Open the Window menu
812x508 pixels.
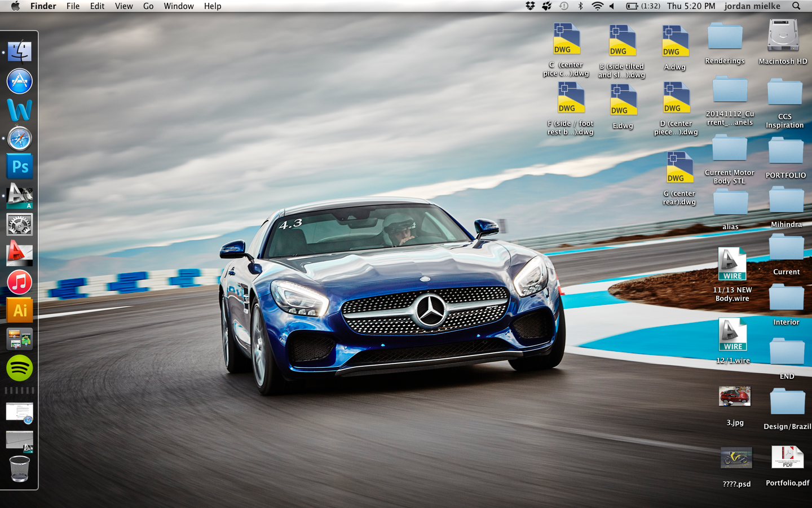pyautogui.click(x=179, y=6)
